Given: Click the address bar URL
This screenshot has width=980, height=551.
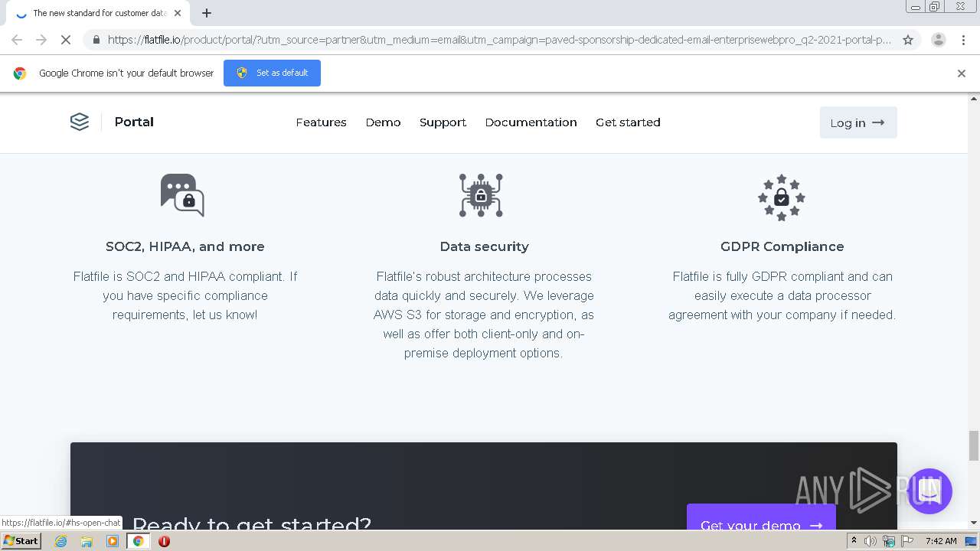Looking at the screenshot, I should 499,40.
